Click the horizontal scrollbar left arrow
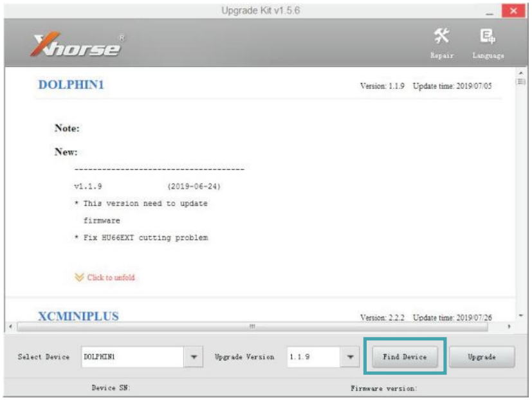Viewport: 532px width, 400px height. coord(10,327)
